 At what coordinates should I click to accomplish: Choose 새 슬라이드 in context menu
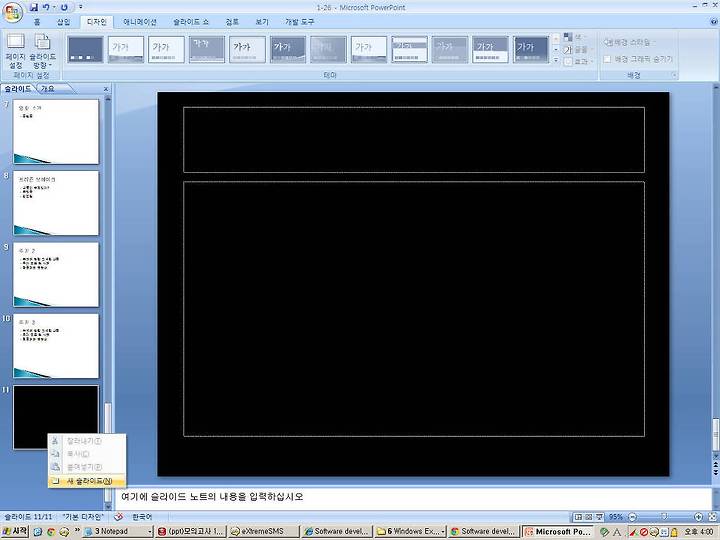[x=87, y=481]
